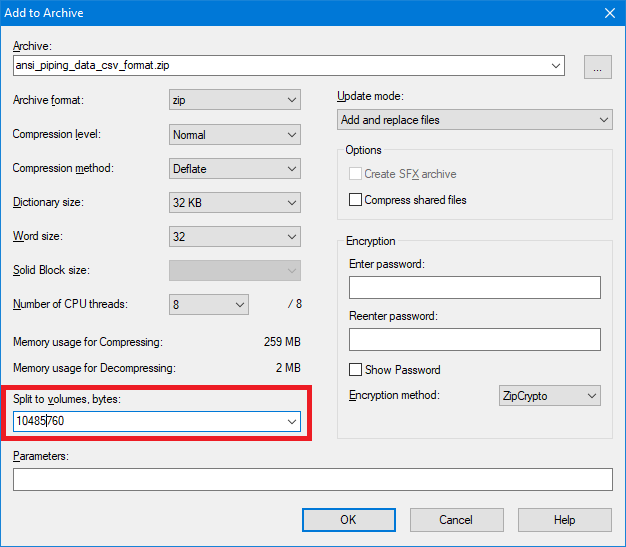Click the browse (...) button for archive path

598,67
